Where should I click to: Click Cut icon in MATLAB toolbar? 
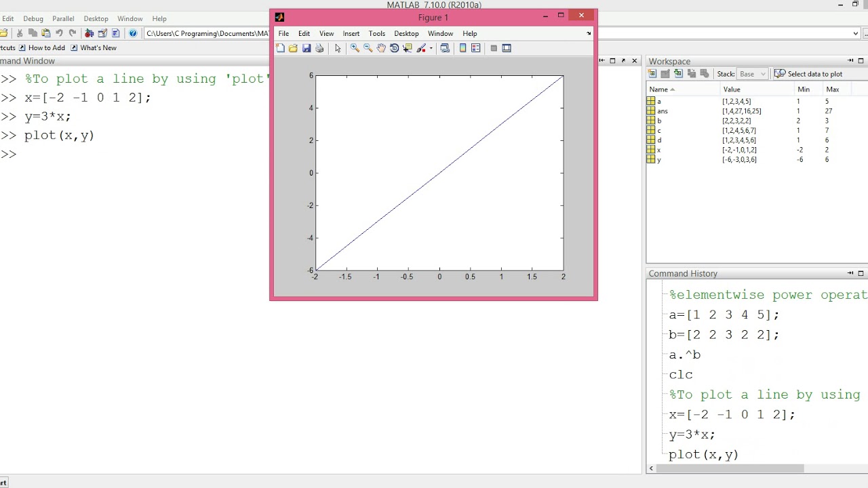20,33
